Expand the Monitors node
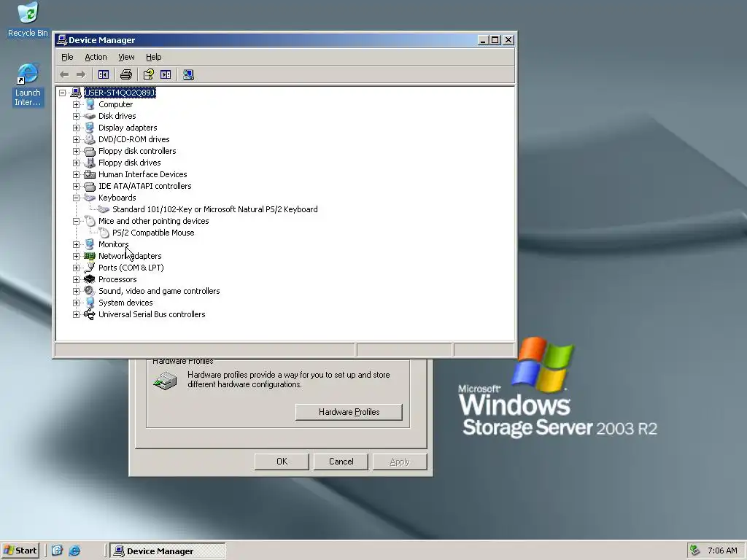The image size is (747, 560). [x=76, y=244]
